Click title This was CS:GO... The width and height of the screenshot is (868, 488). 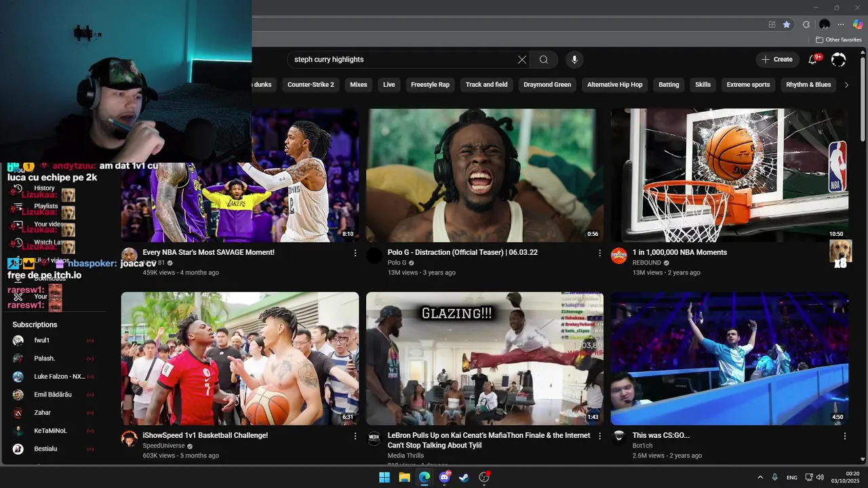point(660,435)
